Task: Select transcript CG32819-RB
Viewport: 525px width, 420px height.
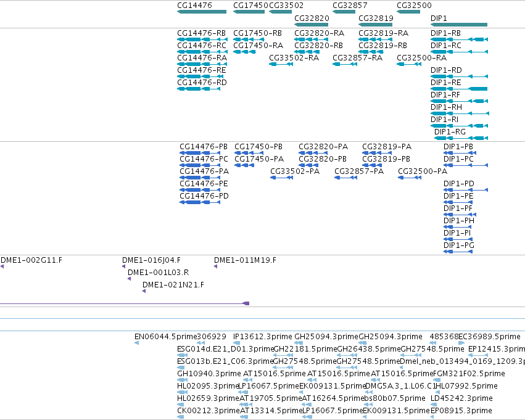Action: [383, 46]
